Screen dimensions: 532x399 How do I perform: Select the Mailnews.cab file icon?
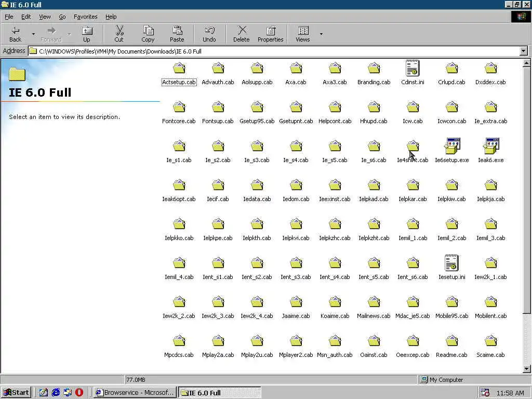coord(374,302)
